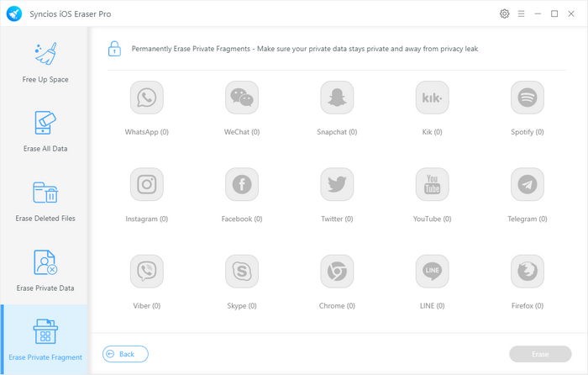The image size is (588, 375).
Task: Open the hamburger menu
Action: (522, 14)
